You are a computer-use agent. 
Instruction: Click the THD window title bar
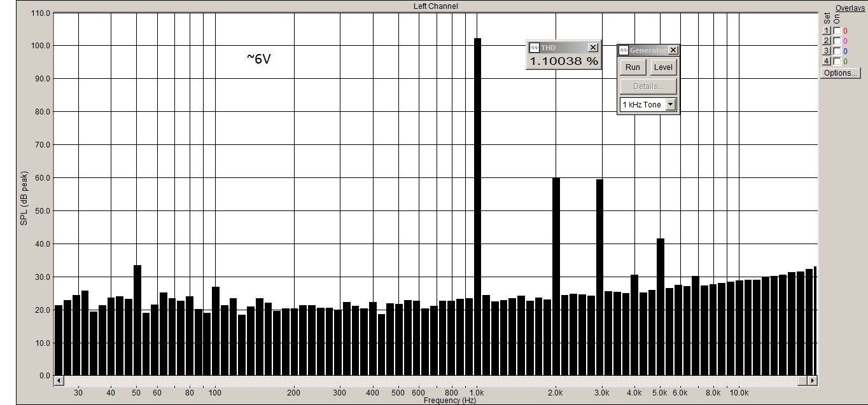[563, 48]
